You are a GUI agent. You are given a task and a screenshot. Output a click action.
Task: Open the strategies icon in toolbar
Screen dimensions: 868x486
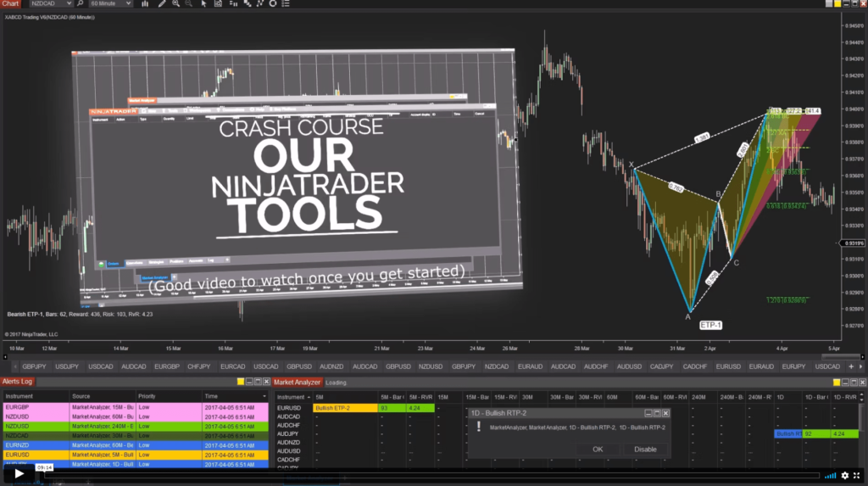(259, 3)
